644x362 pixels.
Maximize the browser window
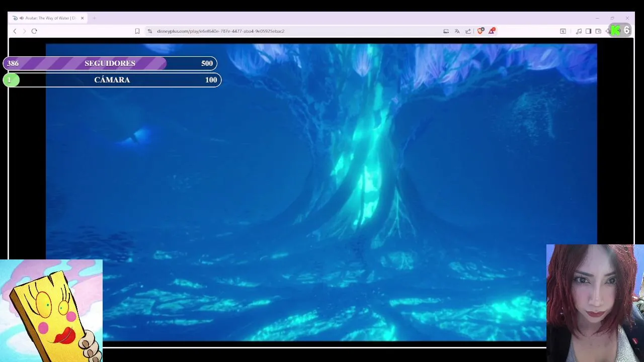click(x=612, y=18)
